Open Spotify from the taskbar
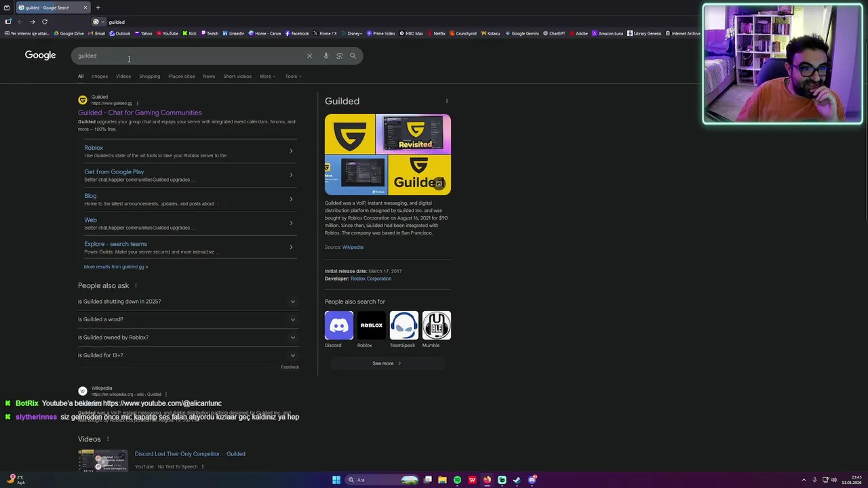The height and width of the screenshot is (488, 868). point(457,480)
